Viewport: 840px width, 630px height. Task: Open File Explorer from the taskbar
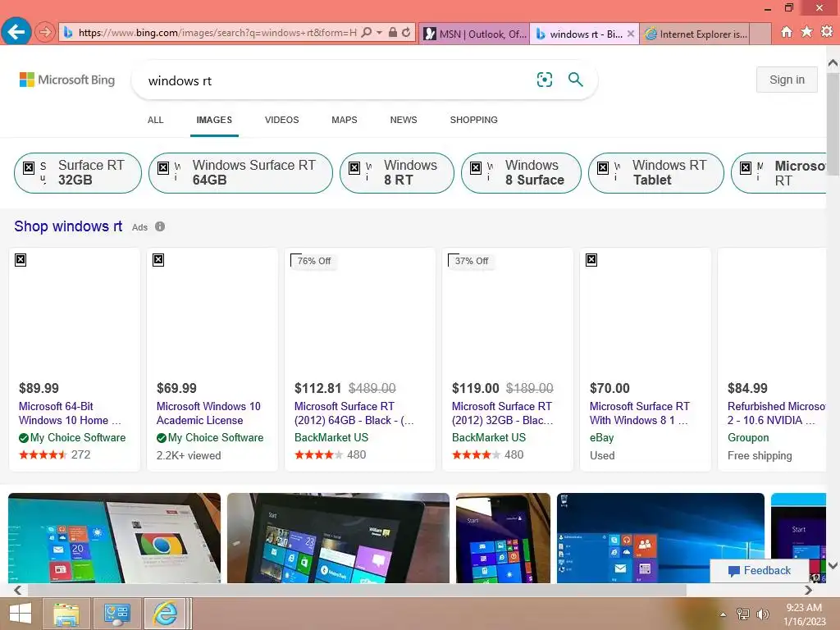click(67, 614)
